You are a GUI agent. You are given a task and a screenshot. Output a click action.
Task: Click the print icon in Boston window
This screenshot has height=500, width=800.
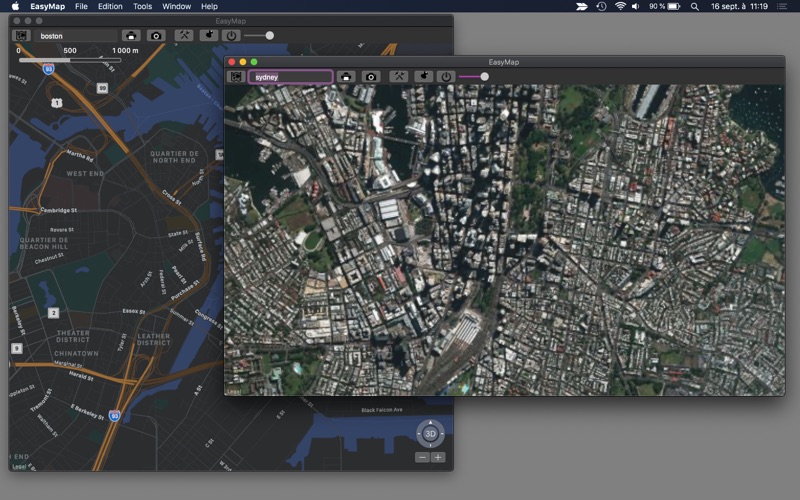(131, 35)
